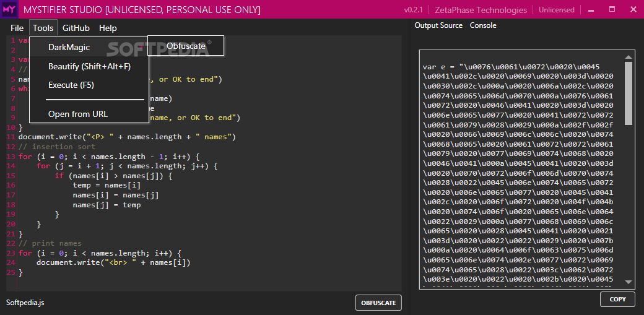This screenshot has width=644, height=315.
Task: Maximize the Mystifier Studio window
Action: [612, 9]
